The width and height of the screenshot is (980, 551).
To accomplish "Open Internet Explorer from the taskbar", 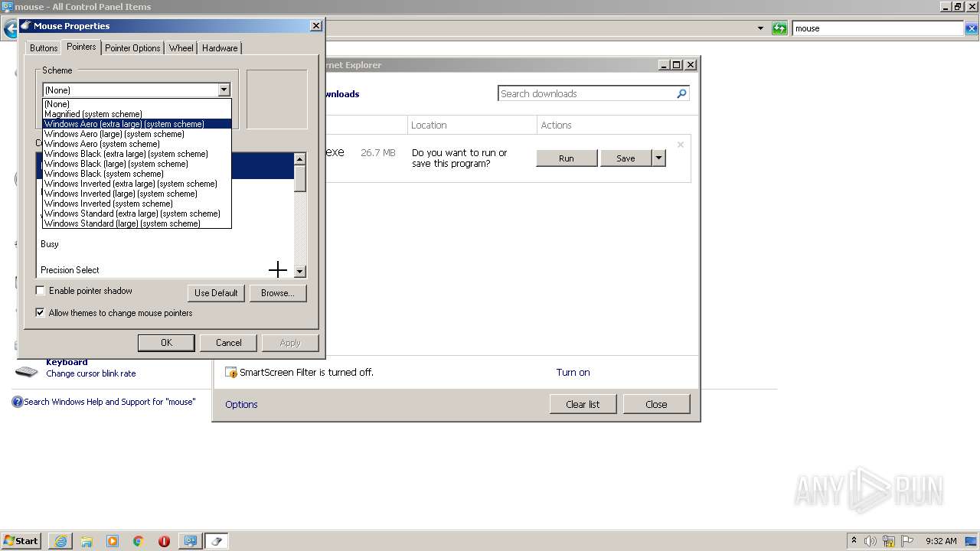I will pos(60,541).
